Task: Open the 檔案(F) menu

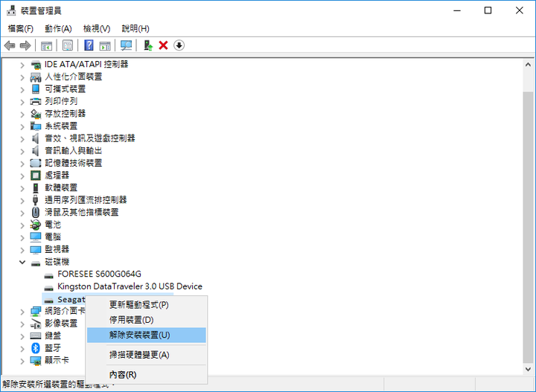Action: 21,28
